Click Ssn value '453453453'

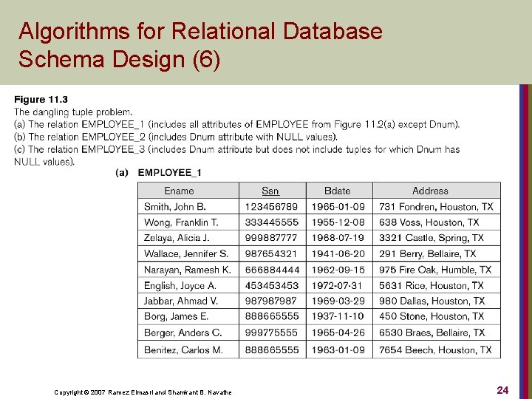click(272, 286)
